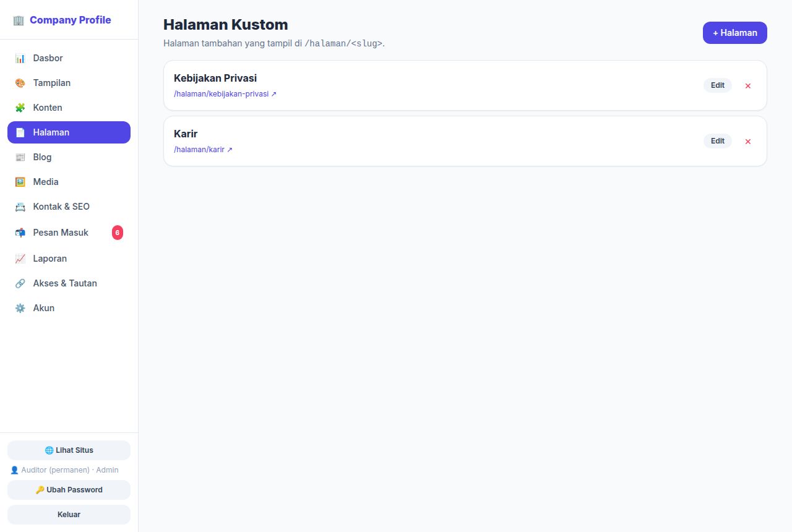Select the active Halaman menu item
Viewport: 792px width, 532px height.
click(69, 132)
